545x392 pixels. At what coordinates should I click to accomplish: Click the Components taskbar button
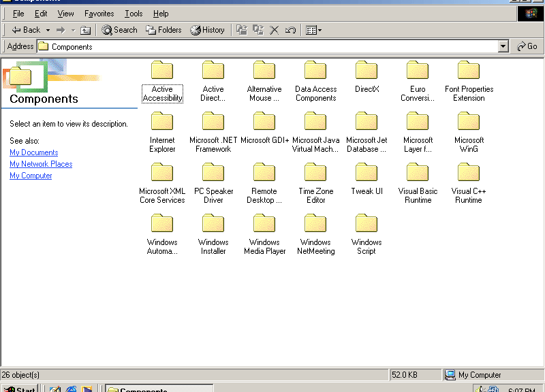pyautogui.click(x=159, y=389)
